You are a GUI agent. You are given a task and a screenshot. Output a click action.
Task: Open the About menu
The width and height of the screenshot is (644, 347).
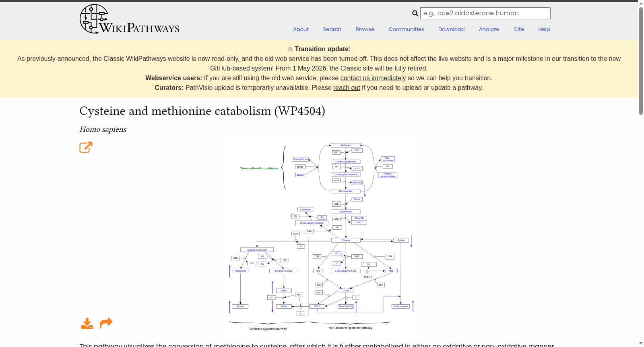click(301, 29)
